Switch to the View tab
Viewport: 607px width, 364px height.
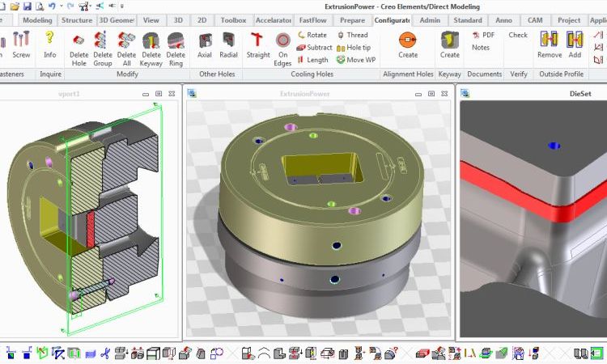(151, 20)
